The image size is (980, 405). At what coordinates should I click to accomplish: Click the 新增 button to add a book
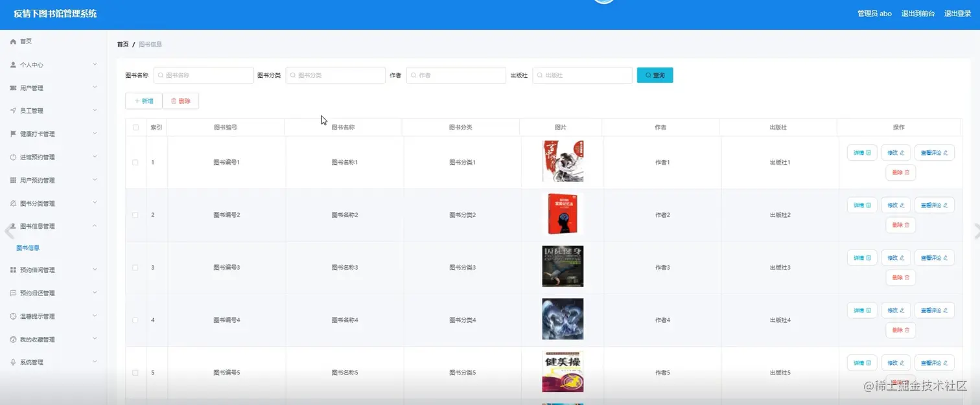(x=143, y=100)
